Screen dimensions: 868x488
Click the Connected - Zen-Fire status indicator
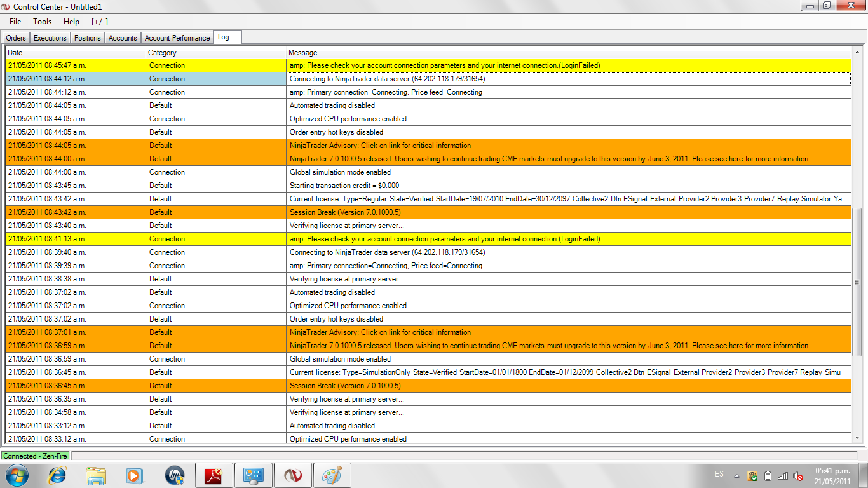[36, 456]
